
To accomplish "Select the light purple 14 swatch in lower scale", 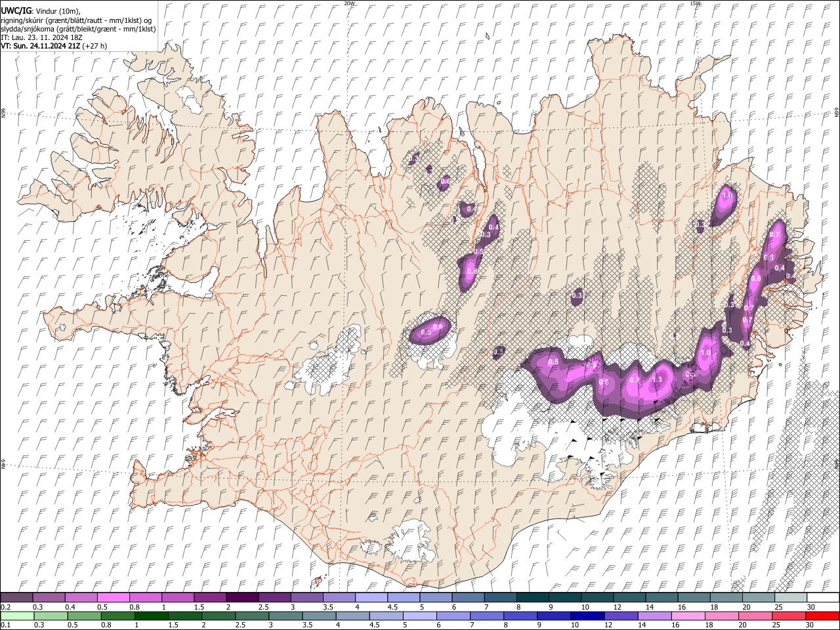I will (x=654, y=616).
